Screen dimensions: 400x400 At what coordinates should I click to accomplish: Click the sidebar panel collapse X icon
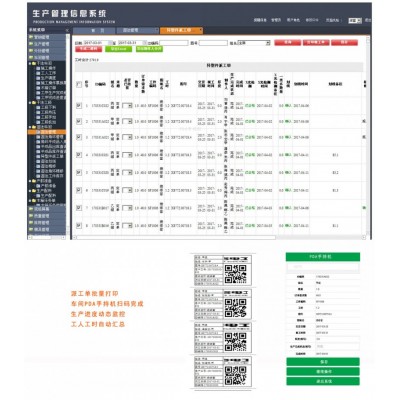67,30
